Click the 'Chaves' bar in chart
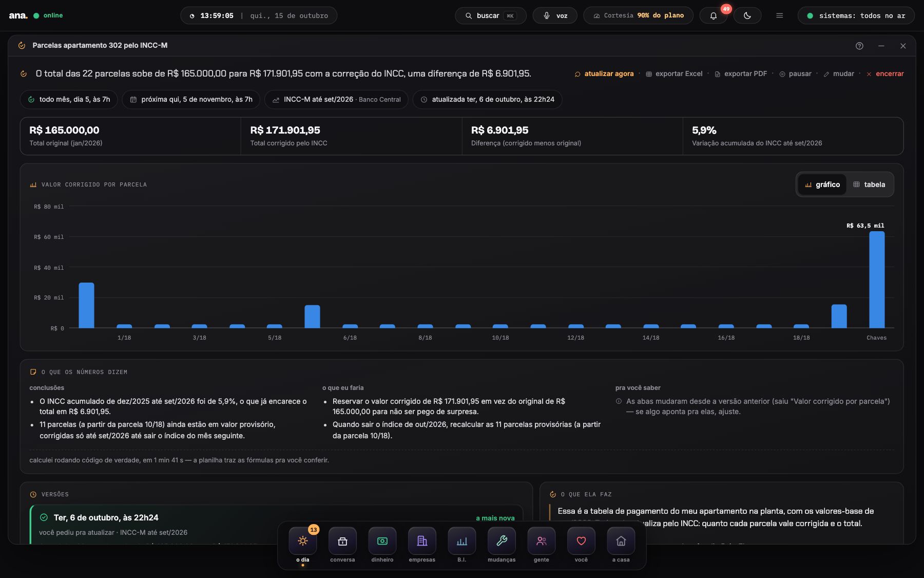 click(877, 279)
